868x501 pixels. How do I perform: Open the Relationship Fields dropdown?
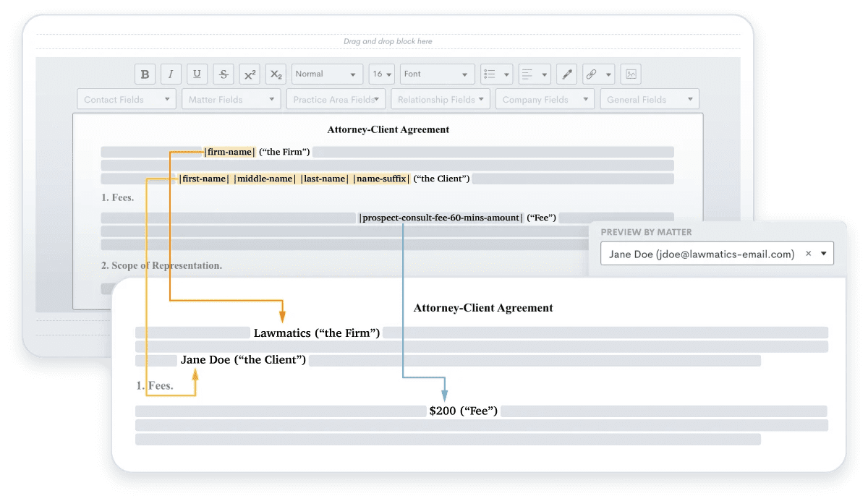441,99
